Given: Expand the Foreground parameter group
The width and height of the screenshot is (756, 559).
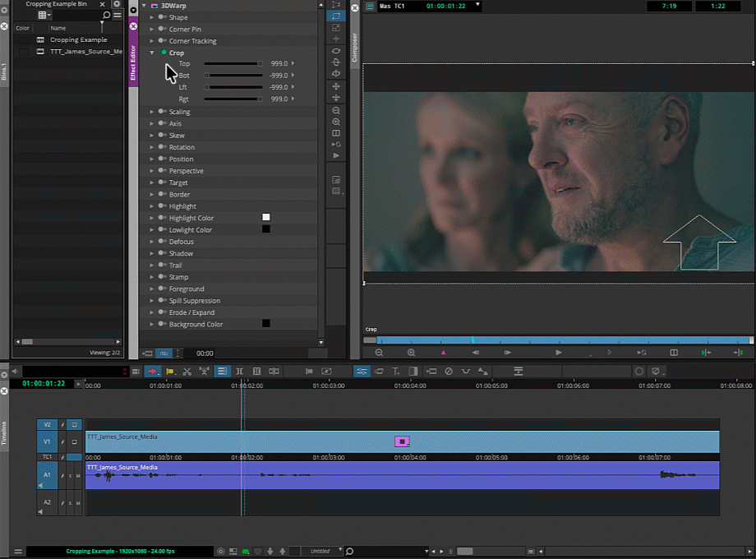Looking at the screenshot, I should coord(152,289).
